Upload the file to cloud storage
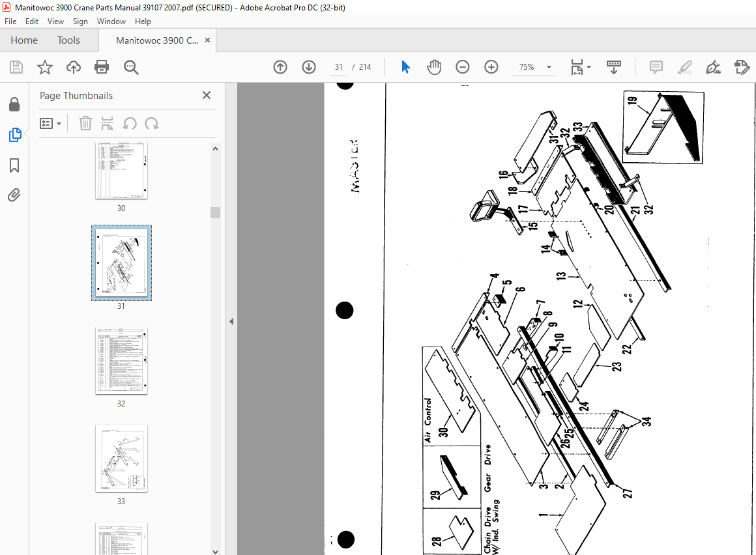 (73, 67)
